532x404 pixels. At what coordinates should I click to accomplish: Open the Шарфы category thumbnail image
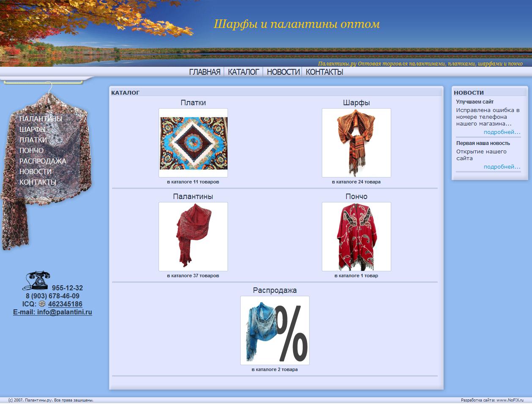pos(356,142)
